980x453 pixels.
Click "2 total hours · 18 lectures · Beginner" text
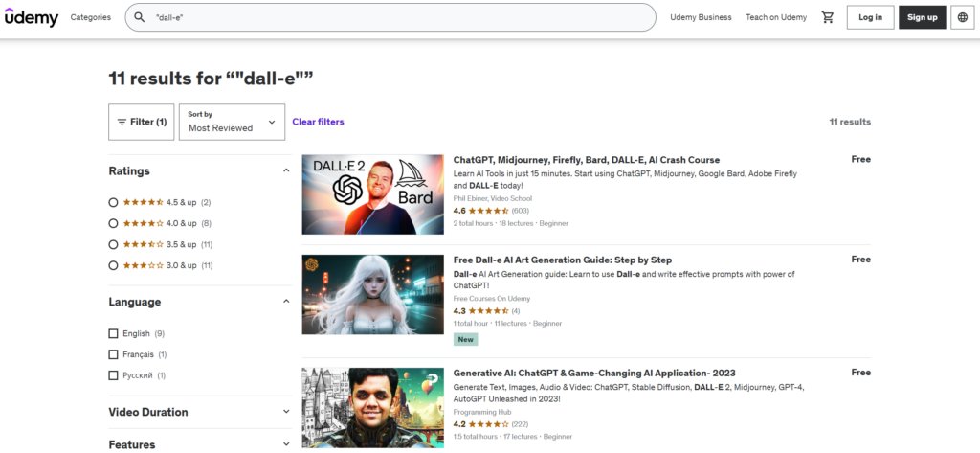(511, 223)
